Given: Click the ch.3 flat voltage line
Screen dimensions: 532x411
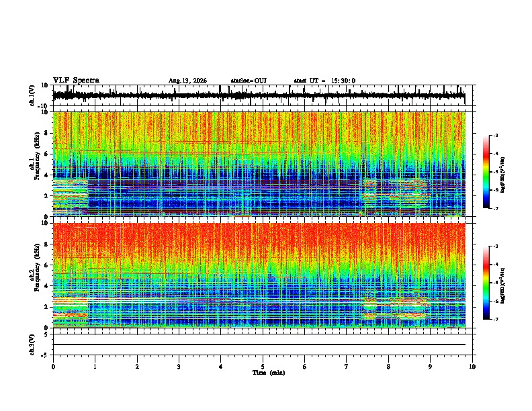Looking at the screenshot, I should (259, 345).
